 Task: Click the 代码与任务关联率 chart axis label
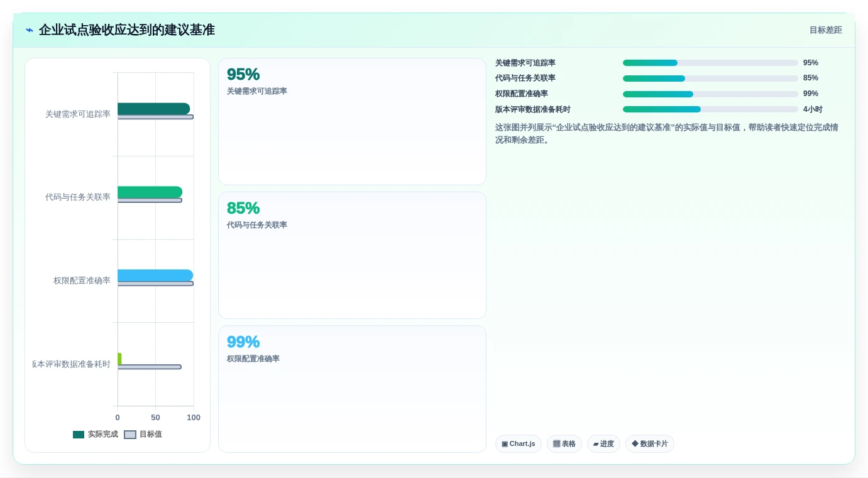(x=78, y=197)
